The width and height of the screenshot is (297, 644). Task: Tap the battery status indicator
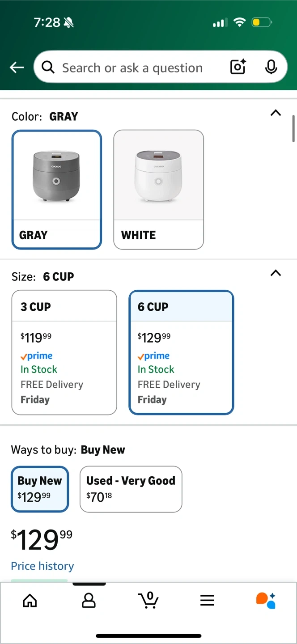[x=262, y=22]
